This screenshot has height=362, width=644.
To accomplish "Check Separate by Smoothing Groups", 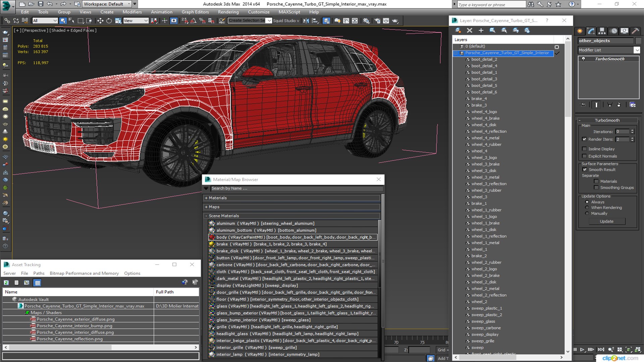I will tap(596, 188).
